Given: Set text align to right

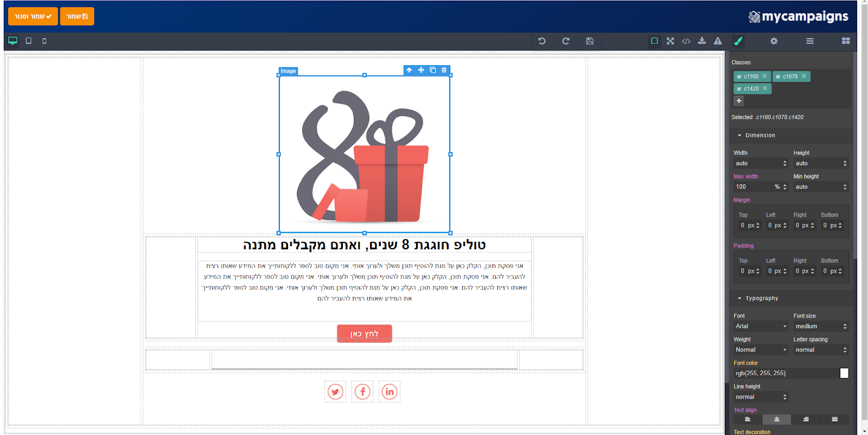Looking at the screenshot, I should click(x=806, y=419).
